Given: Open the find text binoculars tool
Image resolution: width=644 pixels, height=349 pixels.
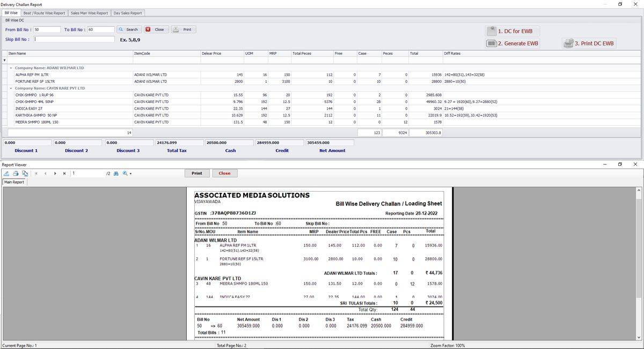Looking at the screenshot, I should click(x=115, y=173).
